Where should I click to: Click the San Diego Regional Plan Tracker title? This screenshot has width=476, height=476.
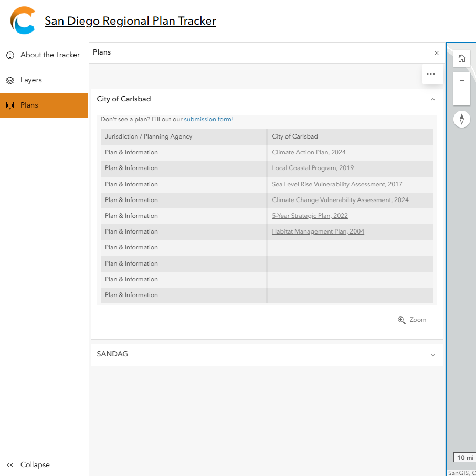pos(130,20)
